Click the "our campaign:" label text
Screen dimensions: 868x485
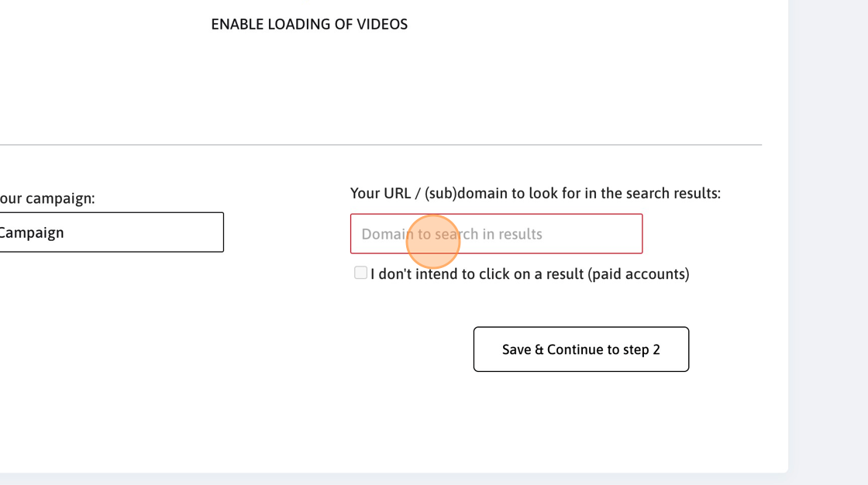pos(47,198)
